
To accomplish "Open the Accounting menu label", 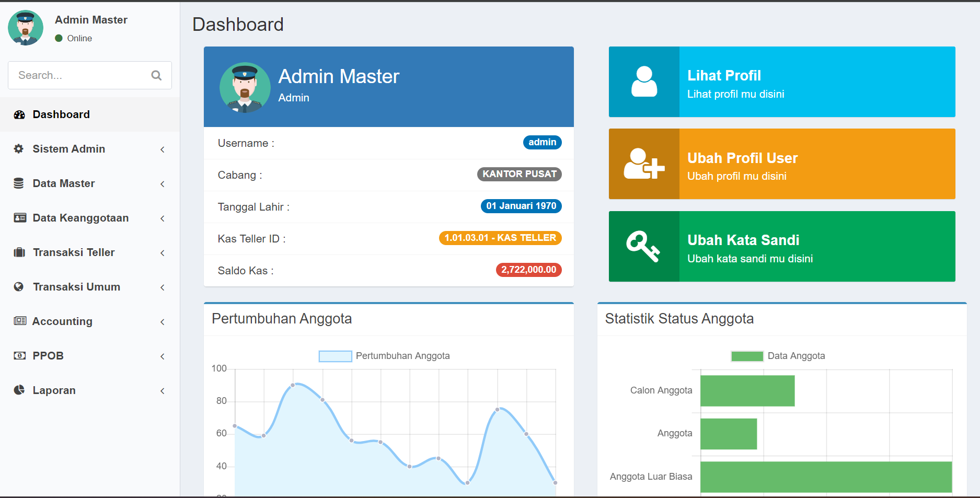I will 62,321.
